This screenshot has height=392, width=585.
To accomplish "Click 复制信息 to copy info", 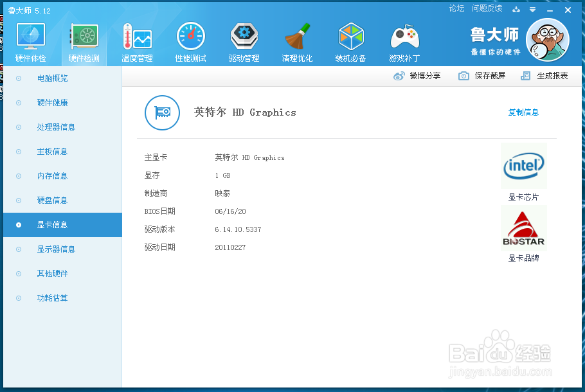I will 523,112.
